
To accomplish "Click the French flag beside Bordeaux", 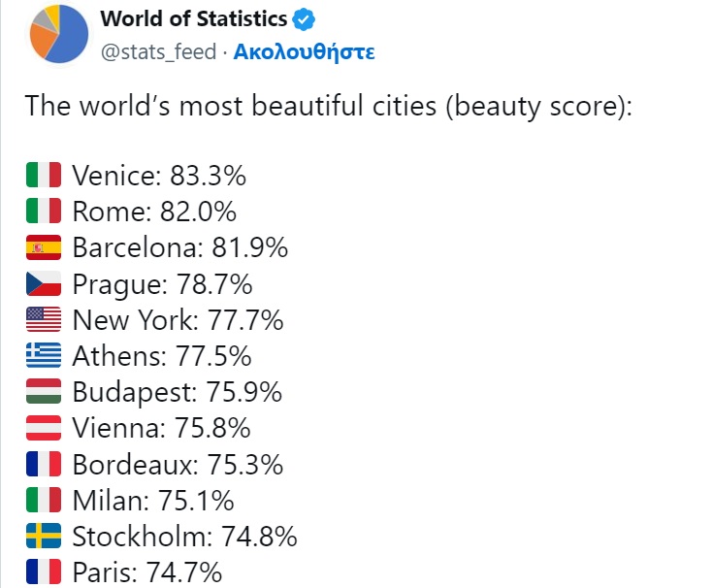I will point(44,464).
